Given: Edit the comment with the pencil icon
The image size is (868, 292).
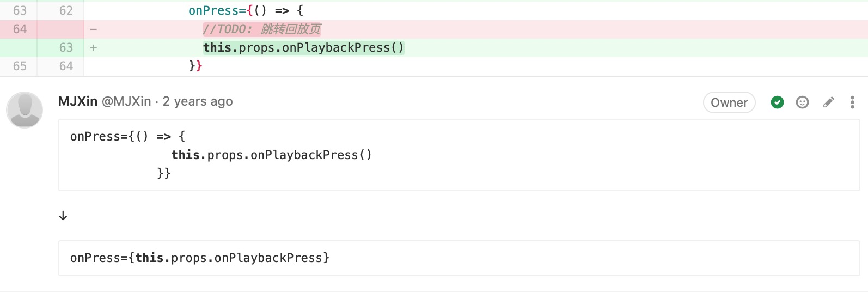Looking at the screenshot, I should pyautogui.click(x=828, y=102).
